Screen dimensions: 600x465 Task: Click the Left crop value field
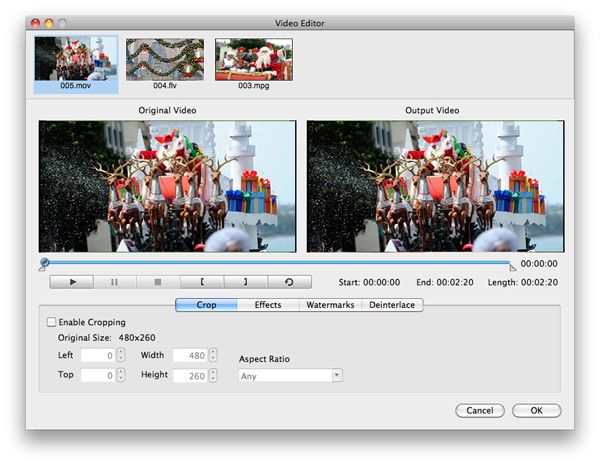click(98, 356)
